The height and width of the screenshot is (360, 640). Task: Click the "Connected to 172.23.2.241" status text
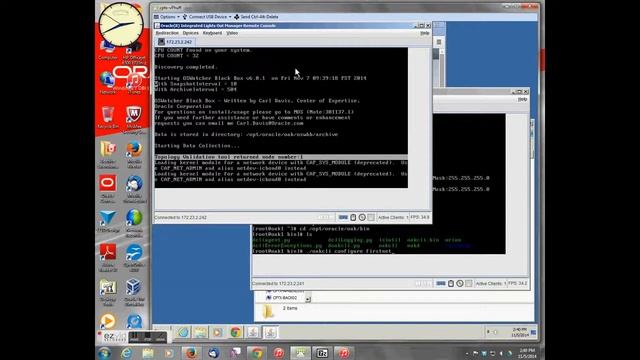click(x=278, y=283)
